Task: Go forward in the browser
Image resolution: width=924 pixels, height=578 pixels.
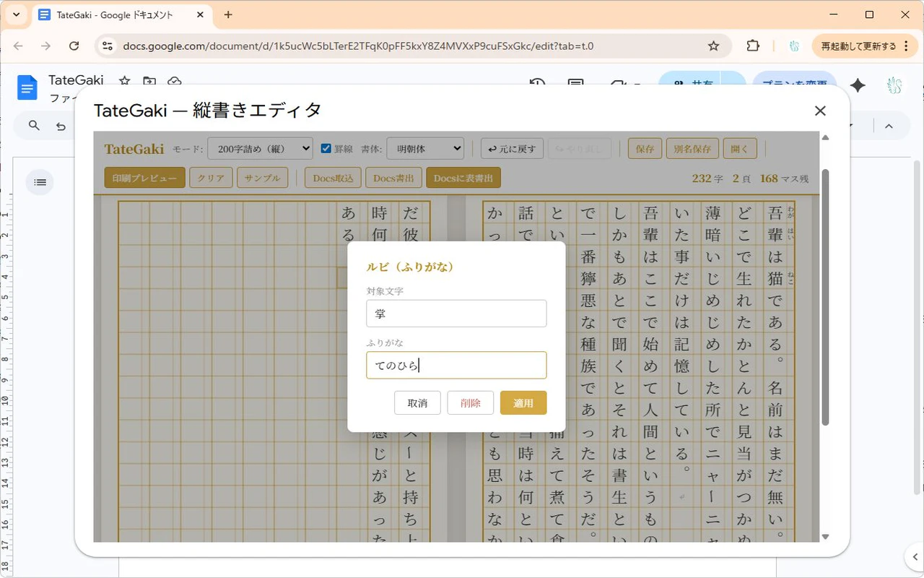Action: 46,46
